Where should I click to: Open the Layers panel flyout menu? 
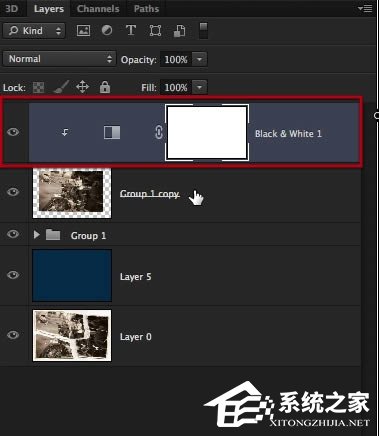365,8
